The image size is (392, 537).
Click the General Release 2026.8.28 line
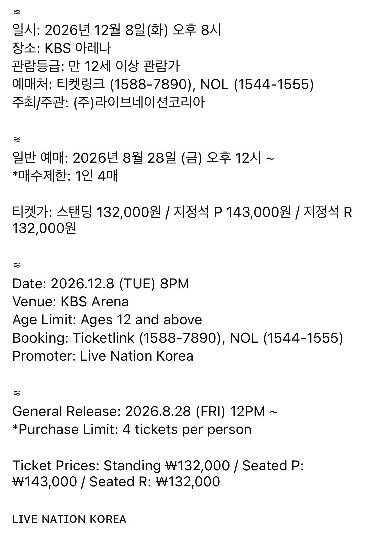point(145,411)
